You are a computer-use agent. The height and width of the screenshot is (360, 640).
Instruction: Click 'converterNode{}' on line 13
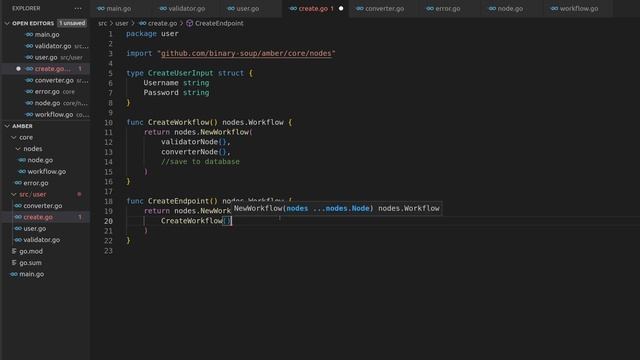pos(193,152)
